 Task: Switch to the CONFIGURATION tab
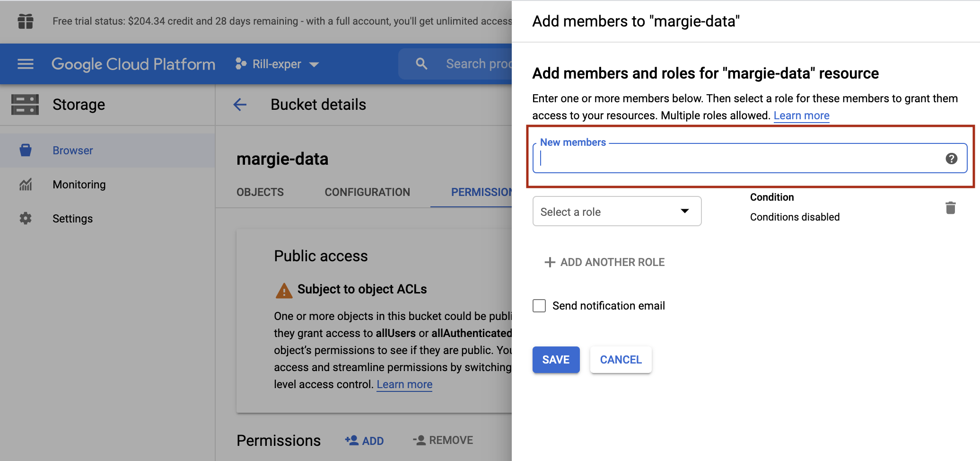pyautogui.click(x=367, y=192)
